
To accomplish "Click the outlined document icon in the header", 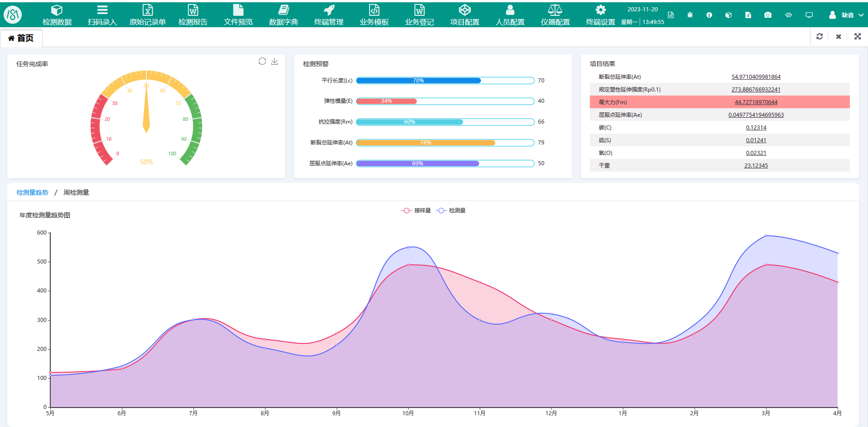I will [x=671, y=15].
